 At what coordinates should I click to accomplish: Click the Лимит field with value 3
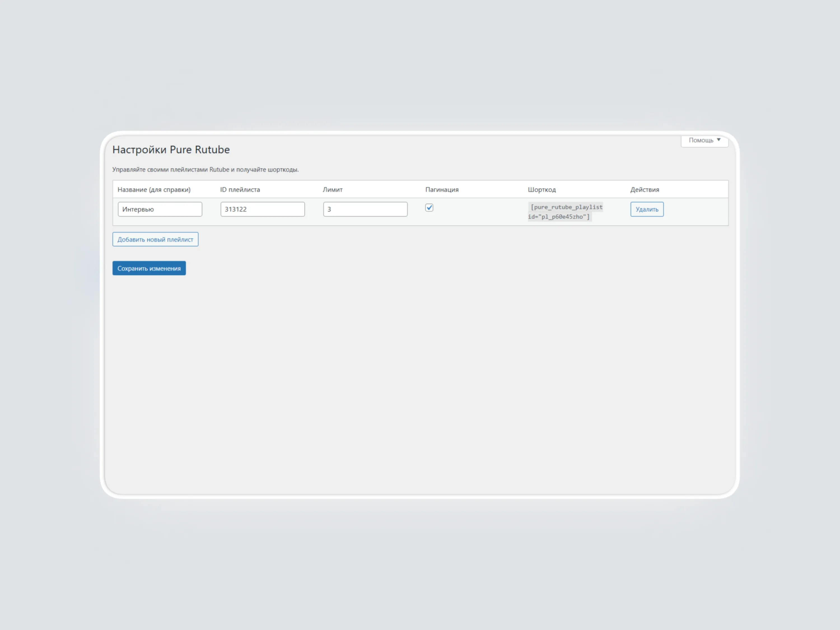pos(365,209)
